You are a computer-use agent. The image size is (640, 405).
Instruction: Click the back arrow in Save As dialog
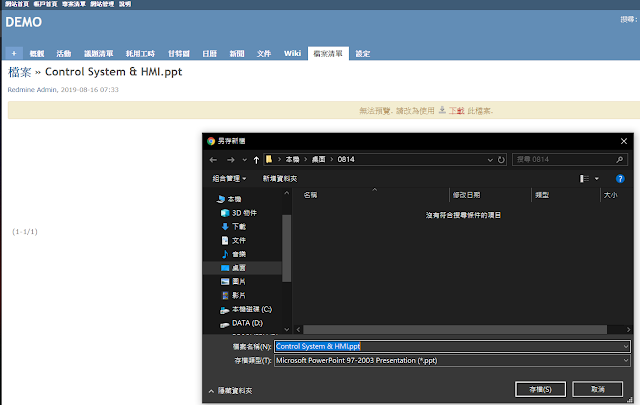pos(213,160)
